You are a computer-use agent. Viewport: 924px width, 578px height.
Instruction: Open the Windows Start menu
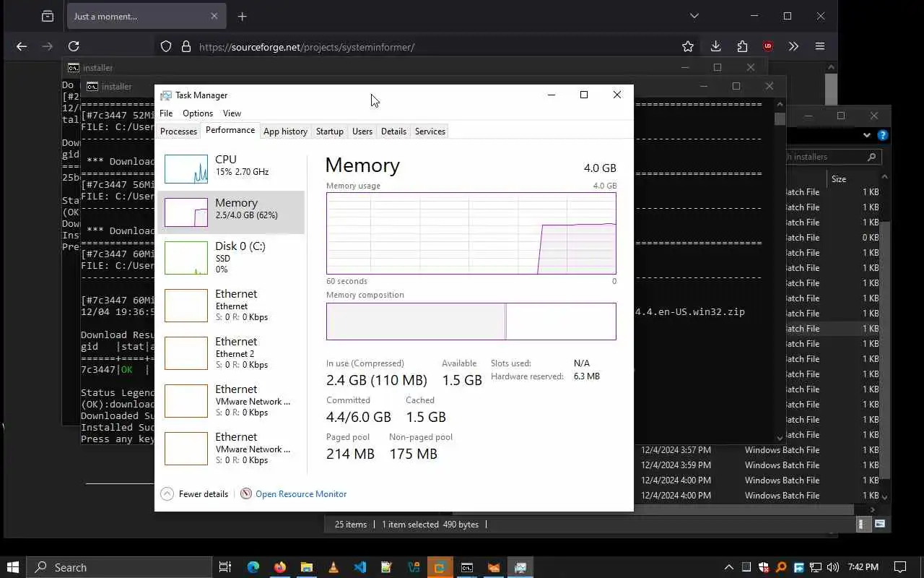pyautogui.click(x=13, y=567)
